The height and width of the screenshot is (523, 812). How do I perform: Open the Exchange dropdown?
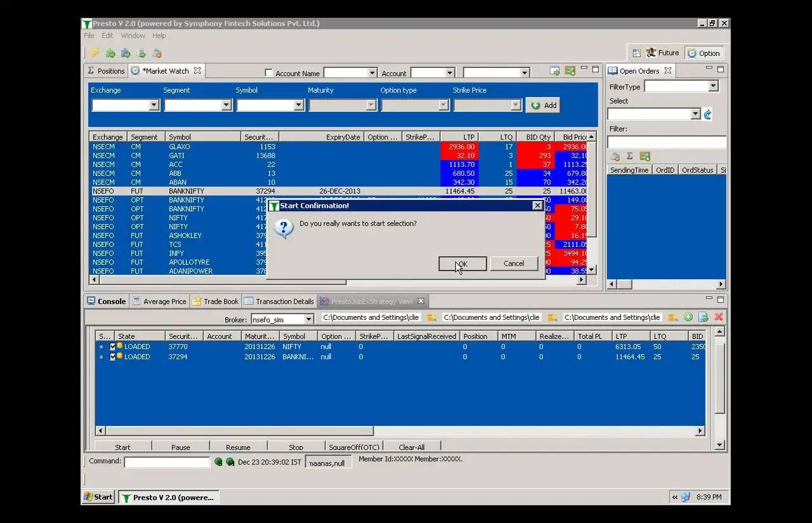click(154, 105)
